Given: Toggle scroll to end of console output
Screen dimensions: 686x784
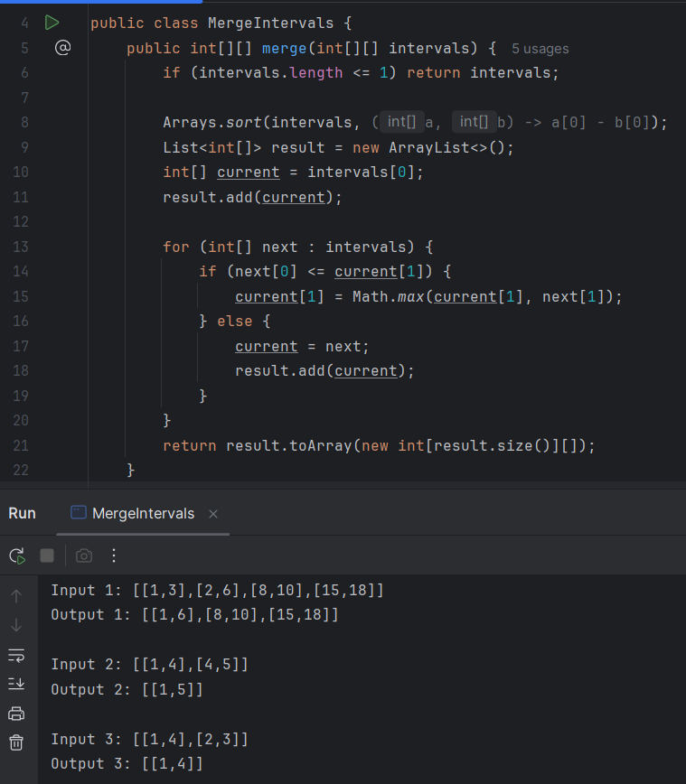Looking at the screenshot, I should click(x=16, y=684).
